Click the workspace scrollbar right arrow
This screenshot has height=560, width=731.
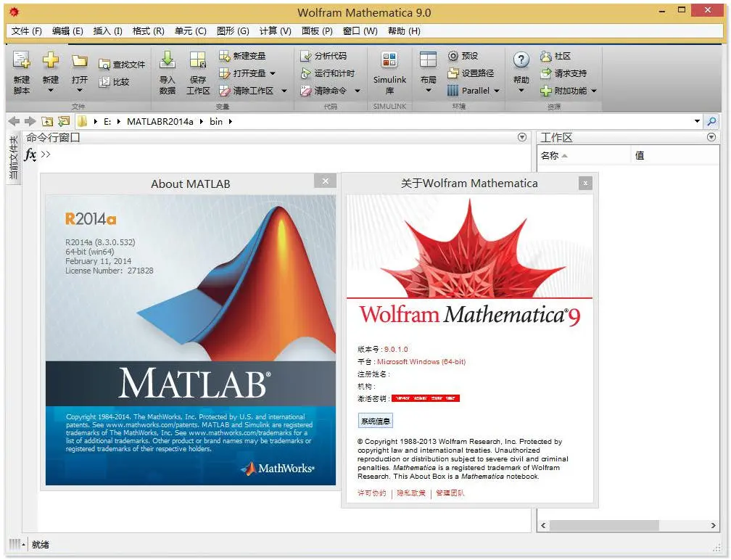[x=714, y=525]
